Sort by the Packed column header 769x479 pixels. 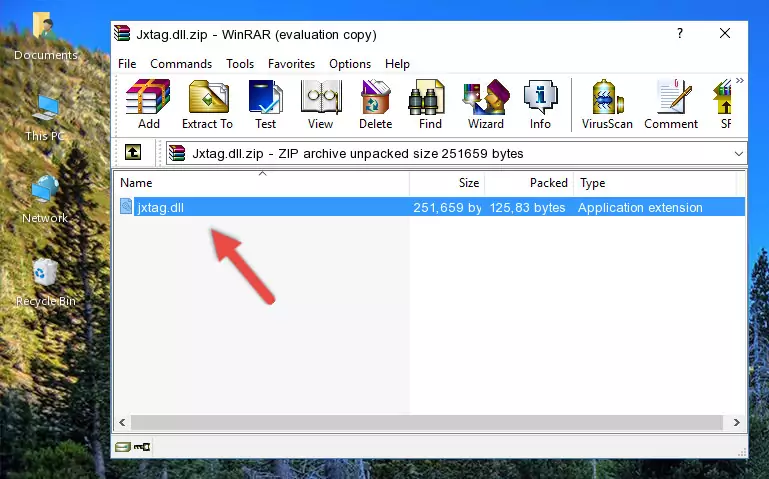coord(529,183)
